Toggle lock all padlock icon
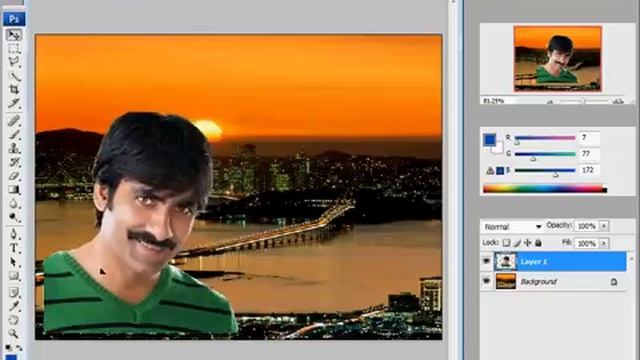This screenshot has height=360, width=640. pyautogui.click(x=538, y=243)
